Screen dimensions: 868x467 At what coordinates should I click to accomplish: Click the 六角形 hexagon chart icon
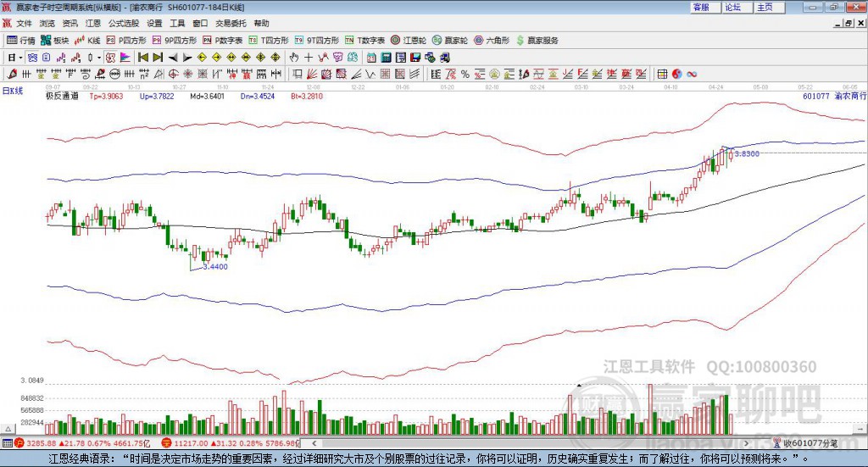[x=491, y=40]
